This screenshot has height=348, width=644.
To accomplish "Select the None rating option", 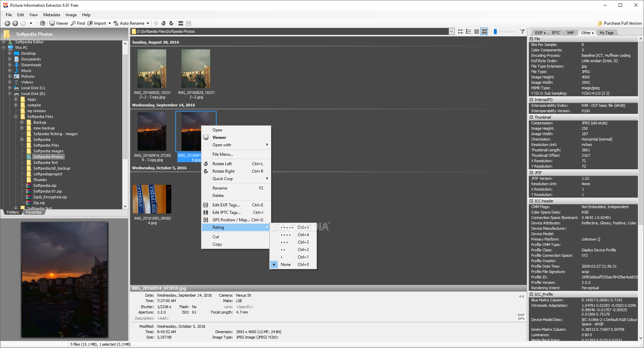I will click(x=293, y=265).
